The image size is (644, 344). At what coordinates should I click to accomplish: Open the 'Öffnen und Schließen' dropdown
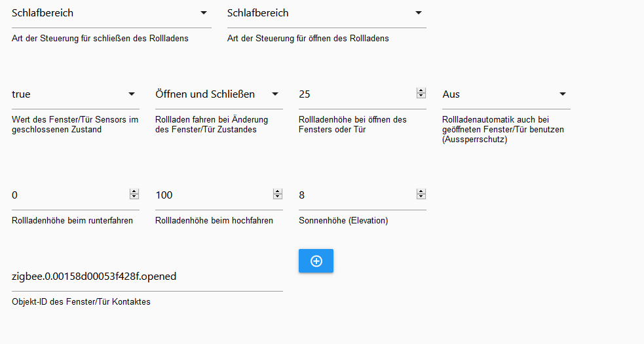coord(219,94)
